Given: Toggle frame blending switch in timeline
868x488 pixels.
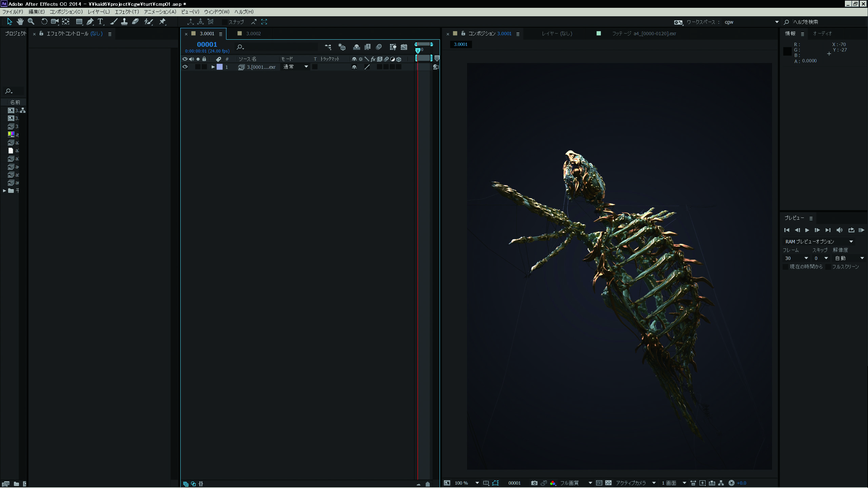Looking at the screenshot, I should click(367, 47).
